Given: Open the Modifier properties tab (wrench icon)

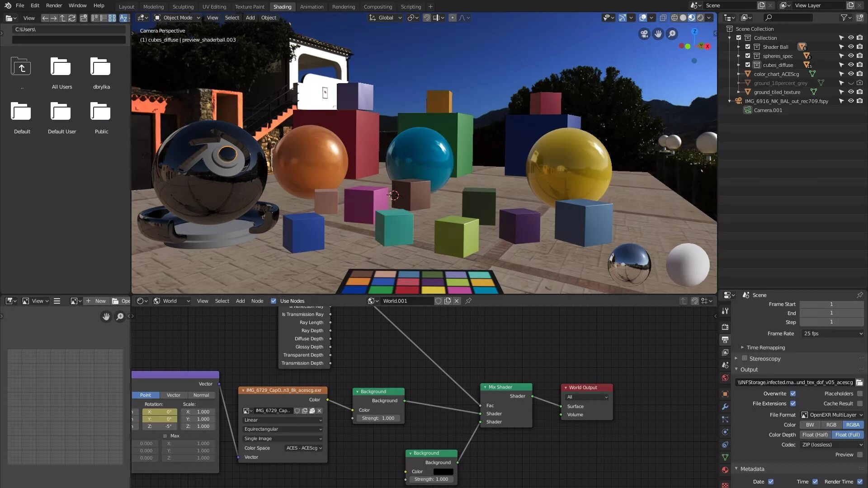Looking at the screenshot, I should (725, 407).
